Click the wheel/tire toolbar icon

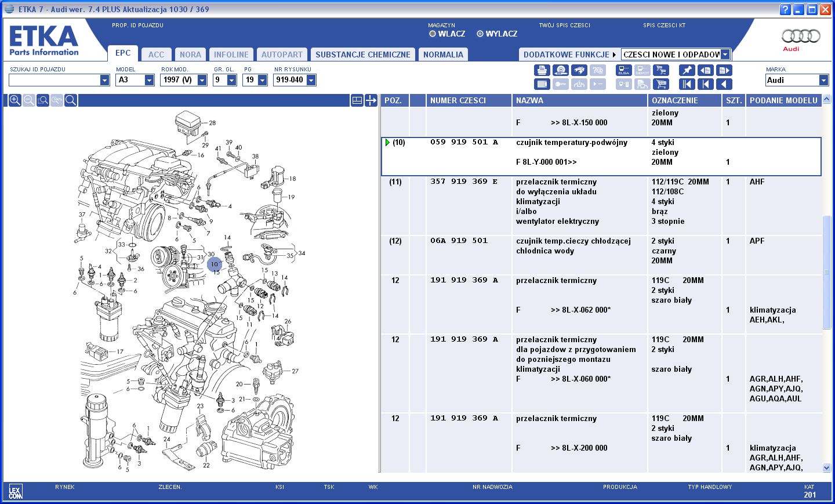(x=560, y=70)
